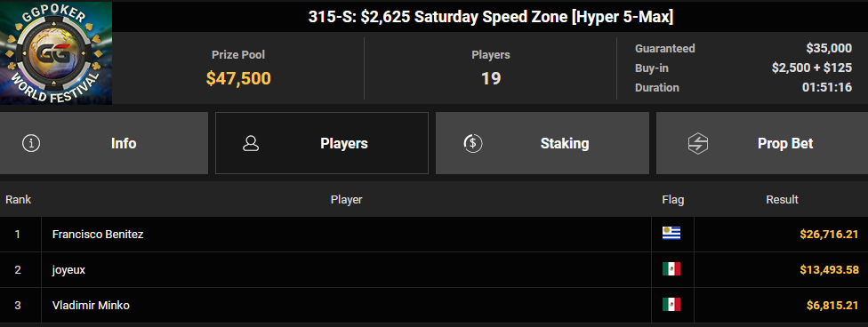The height and width of the screenshot is (327, 868).
Task: Click the Players person silhouette icon
Action: [251, 143]
